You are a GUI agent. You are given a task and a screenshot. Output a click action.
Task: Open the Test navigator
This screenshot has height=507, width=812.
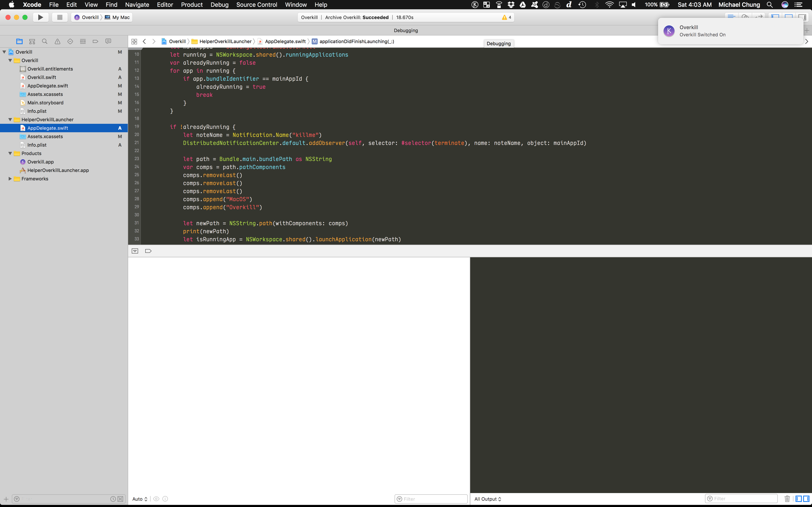[70, 41]
